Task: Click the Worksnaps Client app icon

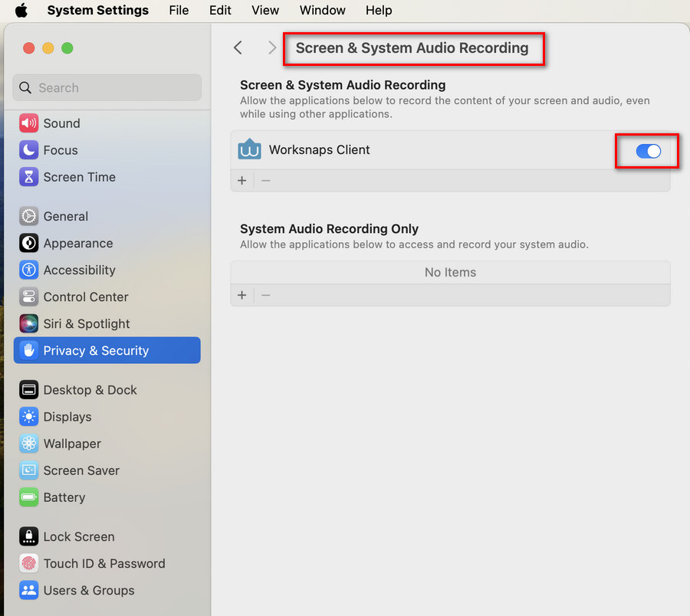Action: (249, 149)
